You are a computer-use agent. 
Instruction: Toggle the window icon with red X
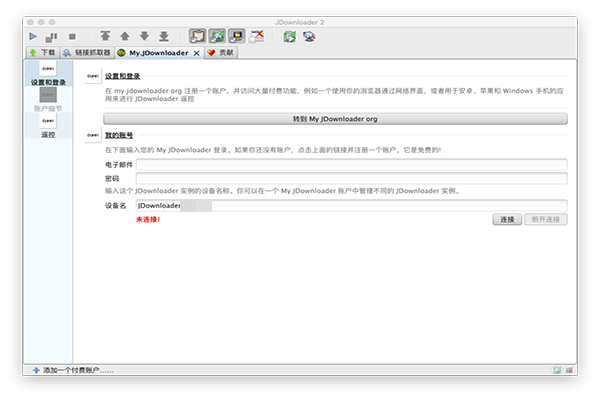coord(256,36)
